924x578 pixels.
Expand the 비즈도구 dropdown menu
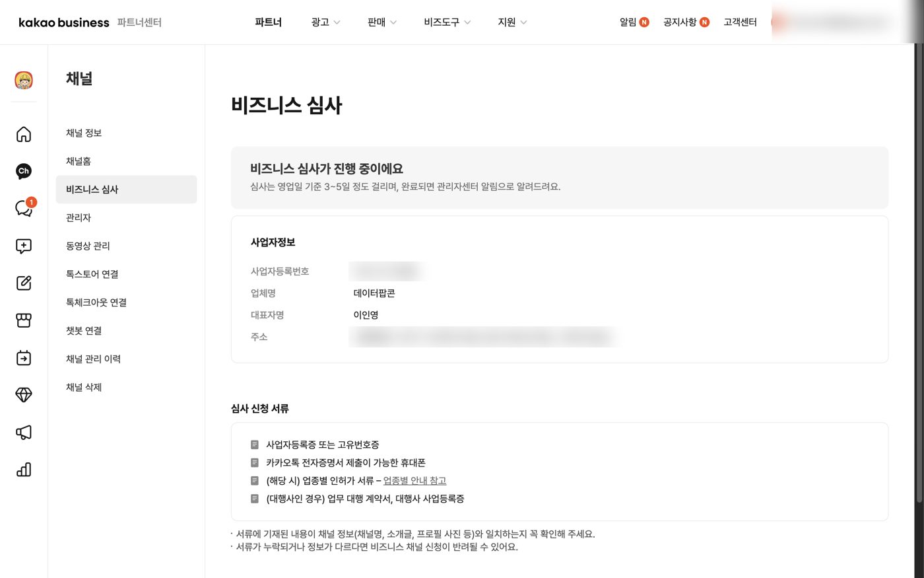point(447,22)
